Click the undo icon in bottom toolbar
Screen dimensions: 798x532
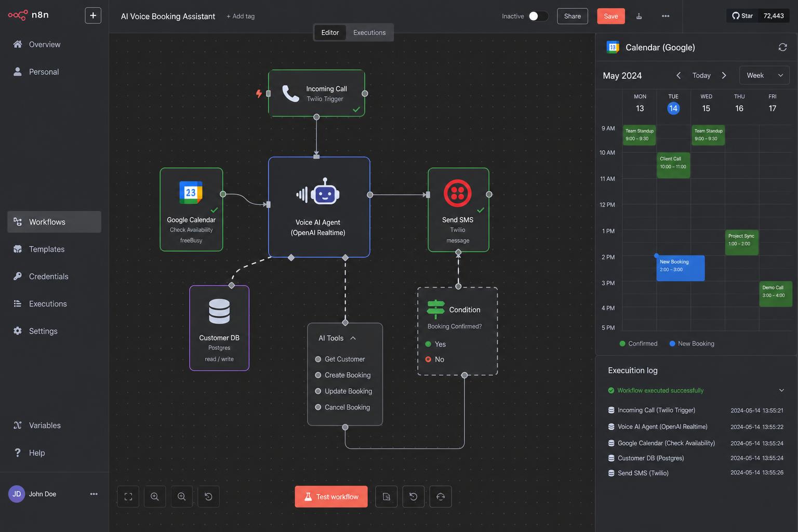click(414, 497)
